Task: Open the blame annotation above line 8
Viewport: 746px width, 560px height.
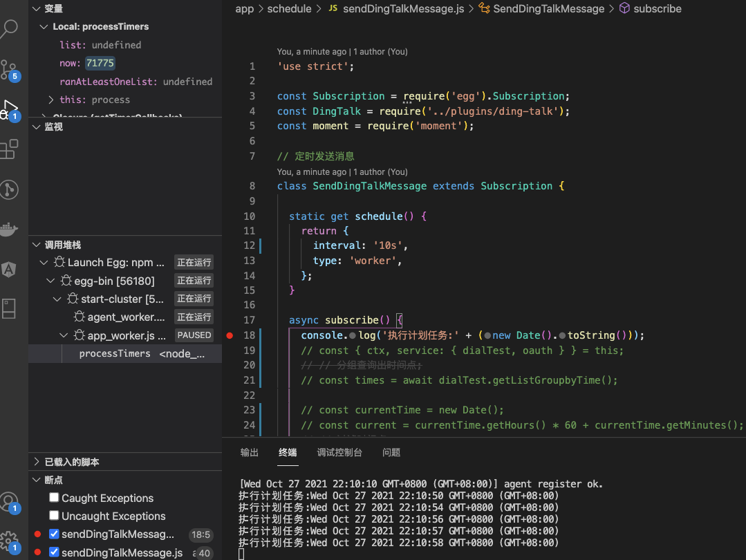Action: pos(342,171)
